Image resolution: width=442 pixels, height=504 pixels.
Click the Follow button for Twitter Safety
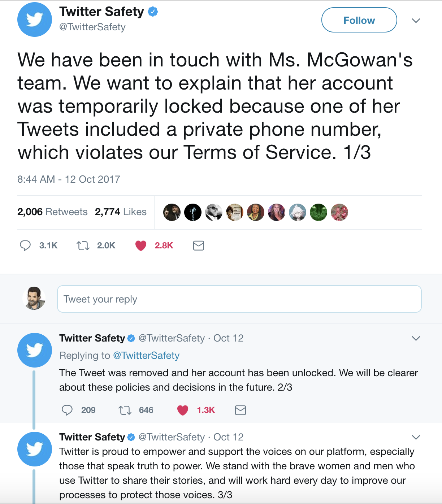(359, 20)
